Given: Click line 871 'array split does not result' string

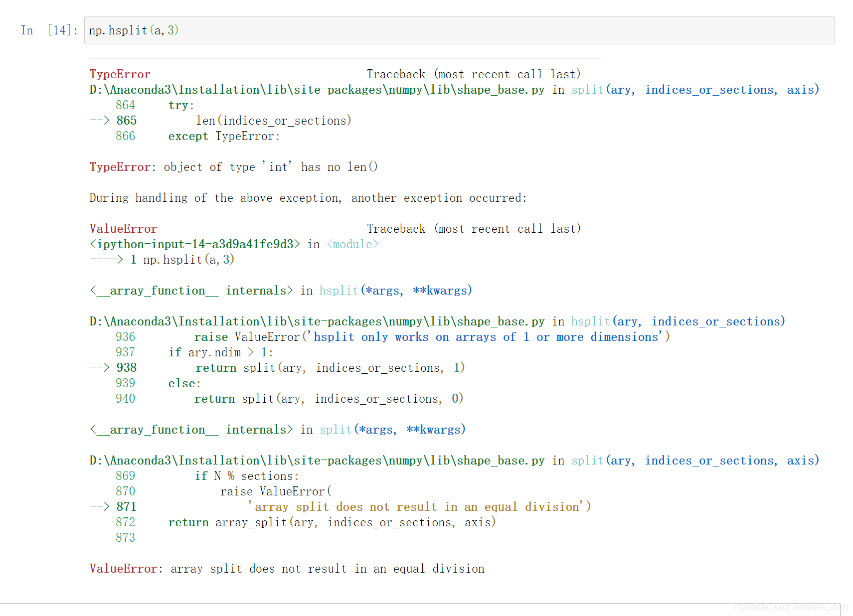Looking at the screenshot, I should [419, 507].
